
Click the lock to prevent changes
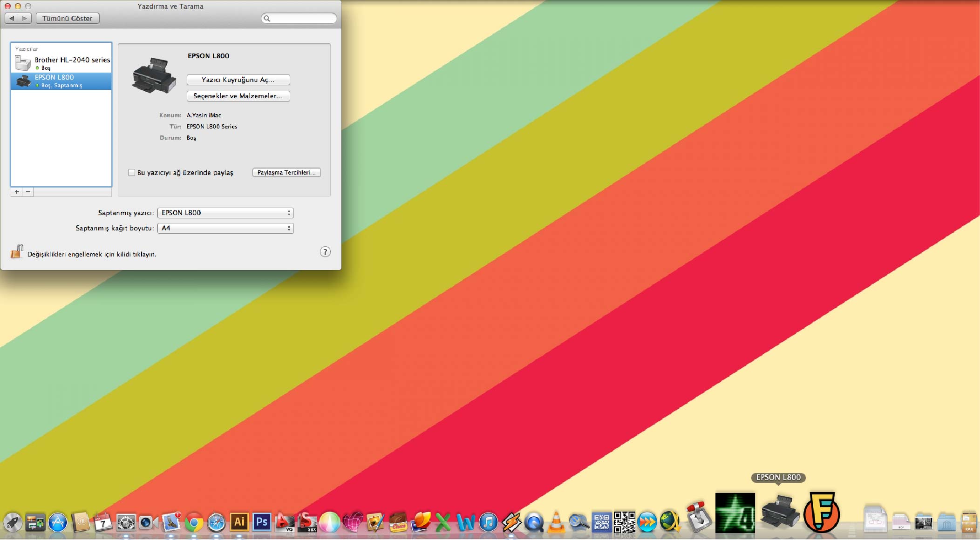click(17, 251)
